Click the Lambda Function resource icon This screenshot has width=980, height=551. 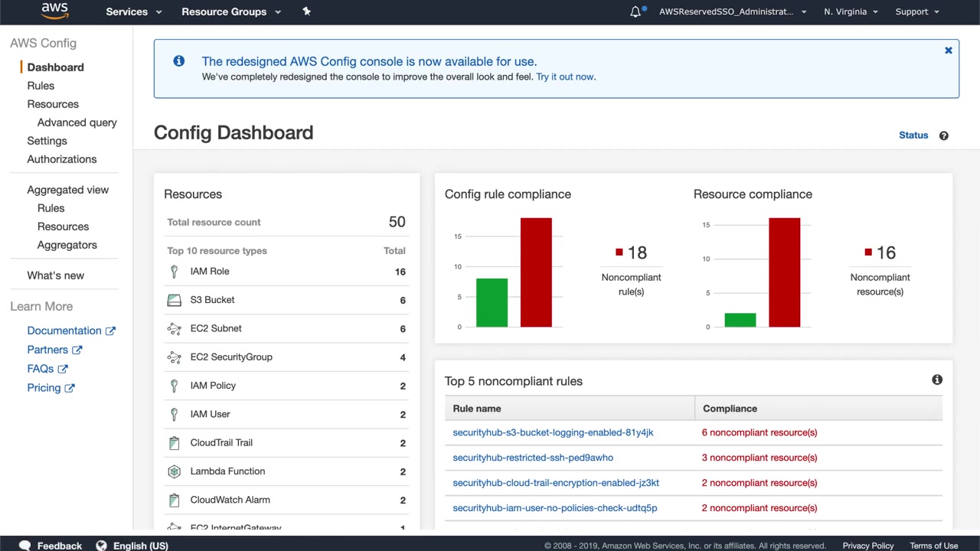pyautogui.click(x=174, y=471)
